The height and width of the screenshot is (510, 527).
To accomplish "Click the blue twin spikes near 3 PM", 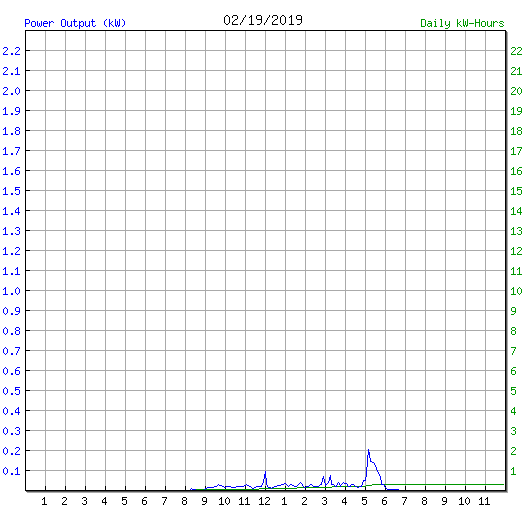I will pyautogui.click(x=327, y=481).
